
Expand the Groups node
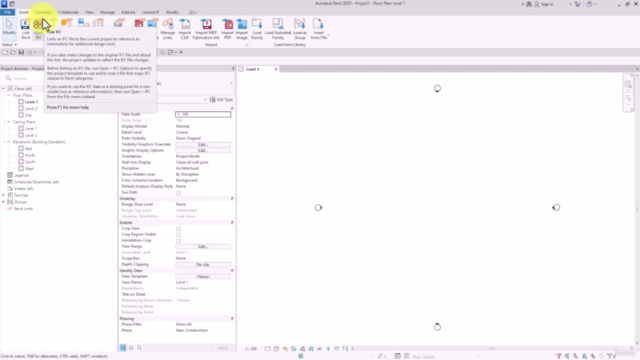tap(3, 202)
